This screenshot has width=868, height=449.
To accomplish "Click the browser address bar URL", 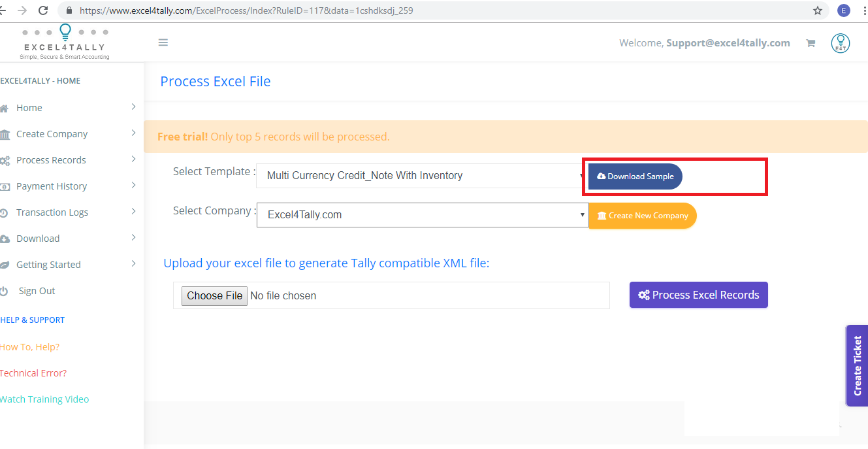I will click(x=246, y=10).
